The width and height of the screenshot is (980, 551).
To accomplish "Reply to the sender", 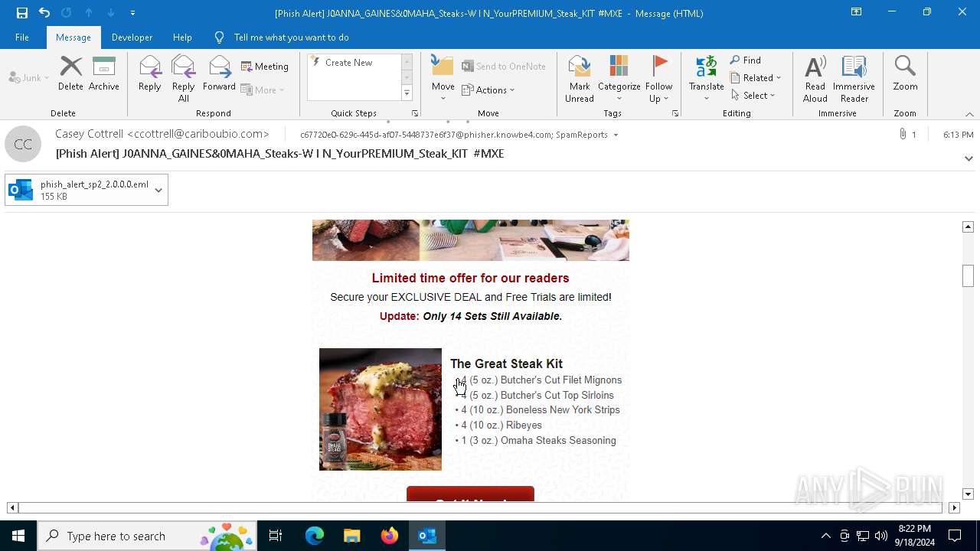I will click(x=150, y=73).
